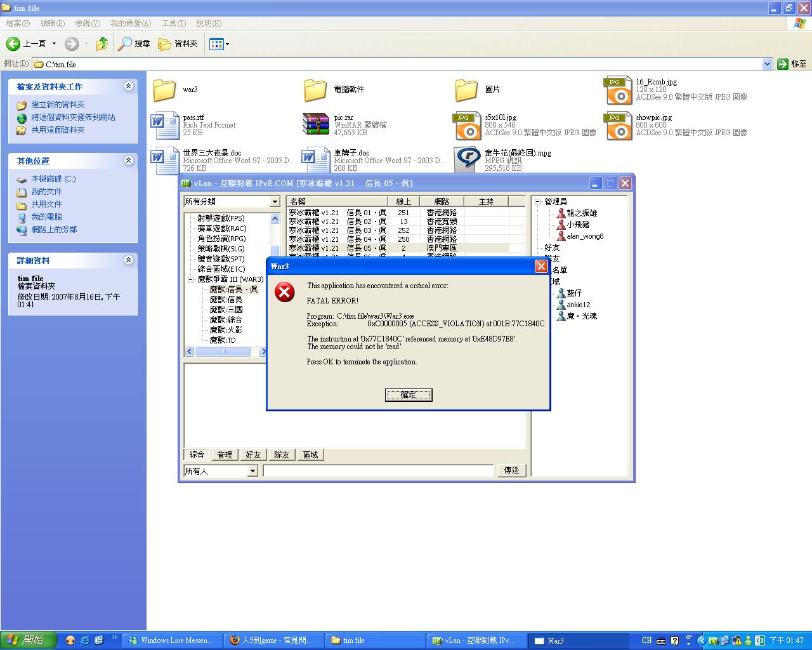812x650 pixels.
Task: Select the 世界三大夜景.doc Word icon
Action: click(x=164, y=161)
